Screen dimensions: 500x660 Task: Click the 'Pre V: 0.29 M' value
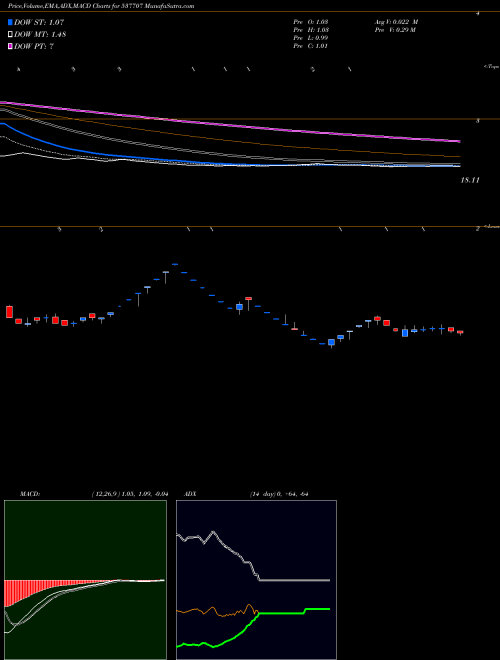tap(395, 30)
